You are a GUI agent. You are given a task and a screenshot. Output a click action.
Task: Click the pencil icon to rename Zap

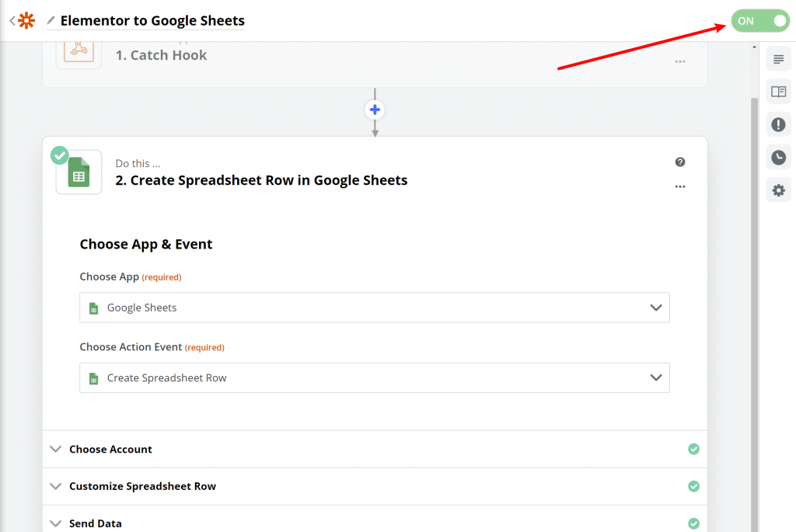(x=51, y=20)
